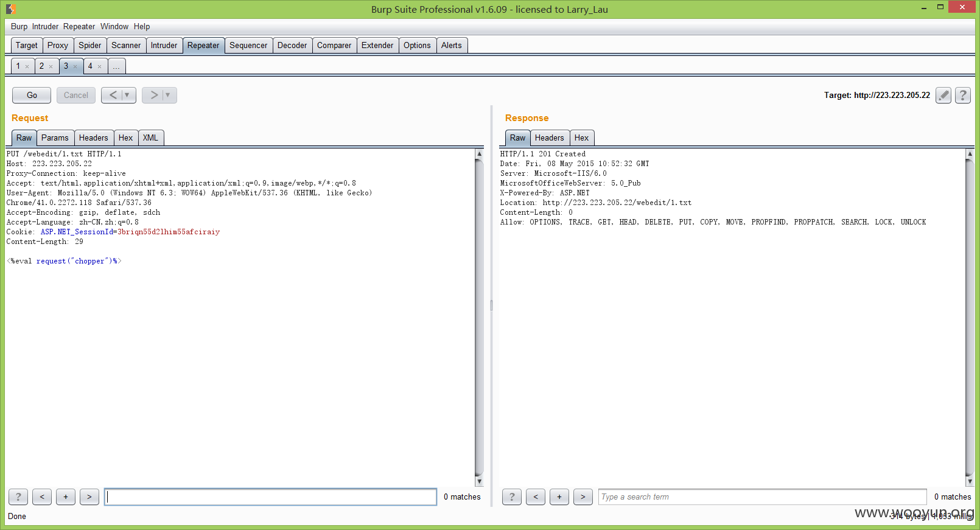
Task: Show request XML view
Action: [150, 138]
